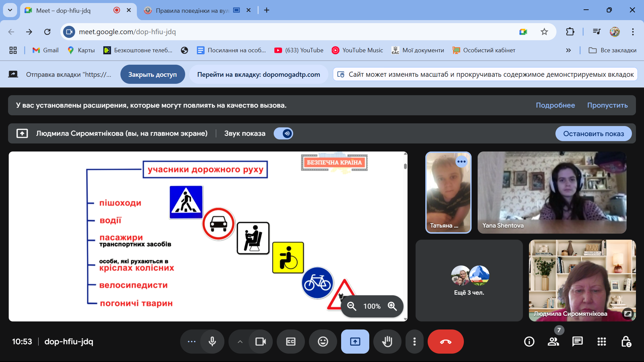This screenshot has height=362, width=644.
Task: Open activities grid icon
Action: click(x=602, y=342)
